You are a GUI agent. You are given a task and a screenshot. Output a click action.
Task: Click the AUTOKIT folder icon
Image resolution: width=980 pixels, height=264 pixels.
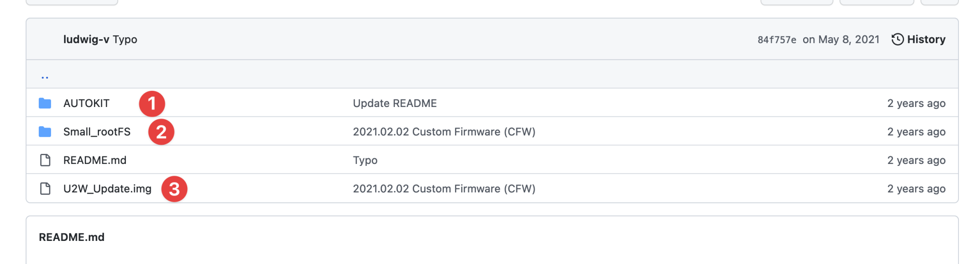(x=45, y=103)
